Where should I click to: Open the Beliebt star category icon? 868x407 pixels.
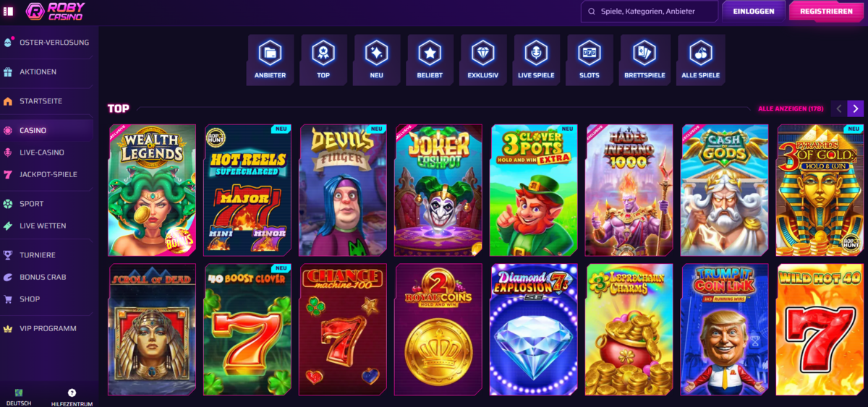coord(430,59)
